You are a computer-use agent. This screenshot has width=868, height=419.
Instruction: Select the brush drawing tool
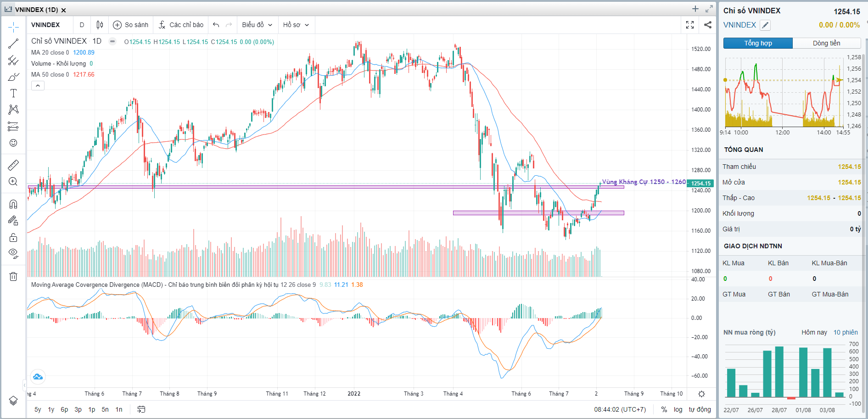(x=13, y=77)
